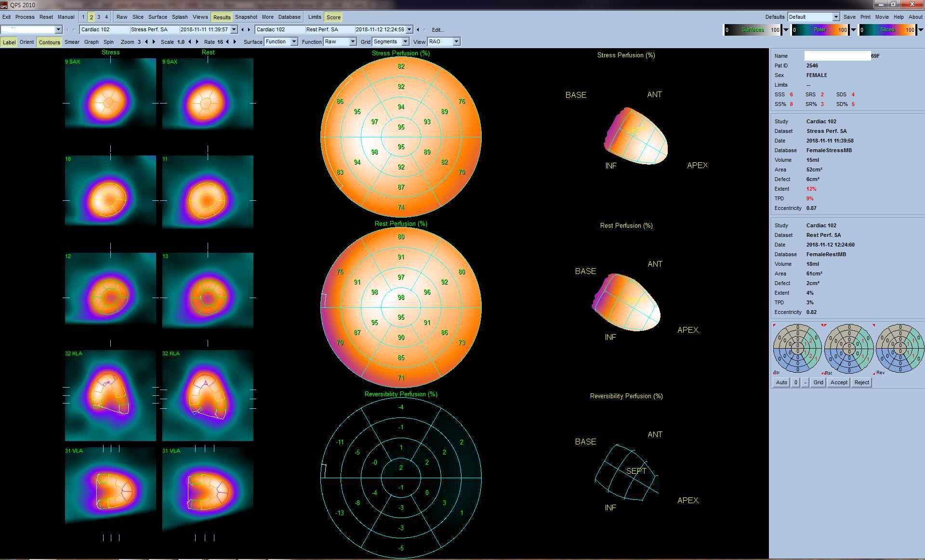Viewport: 925px width, 560px height.
Task: Open the Defaults dropdown
Action: pyautogui.click(x=814, y=17)
